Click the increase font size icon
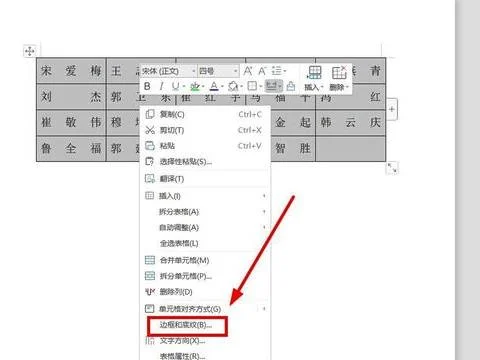 (247, 71)
